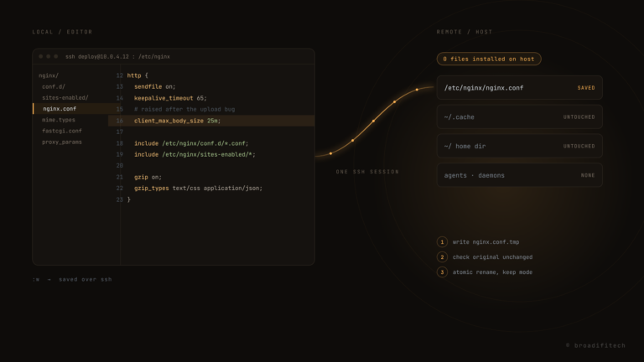Open fastcgi.conf file
Image resolution: width=644 pixels, height=362 pixels.
click(61, 131)
